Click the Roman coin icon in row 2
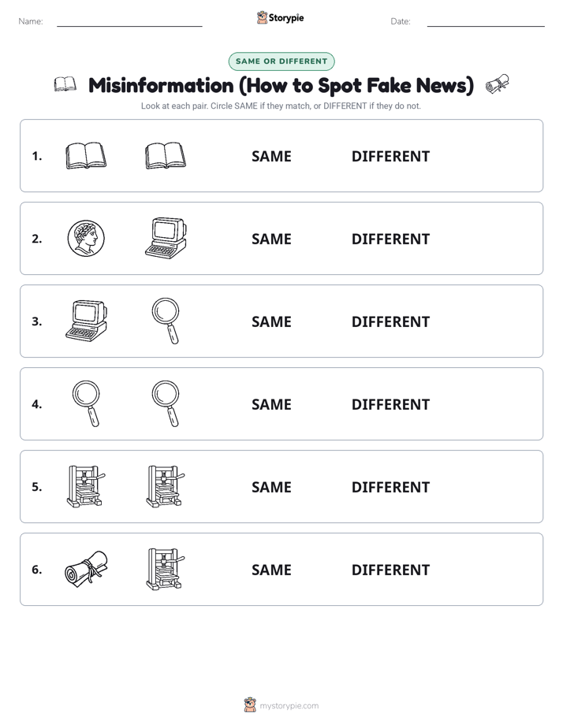The image size is (563, 728). point(86,238)
